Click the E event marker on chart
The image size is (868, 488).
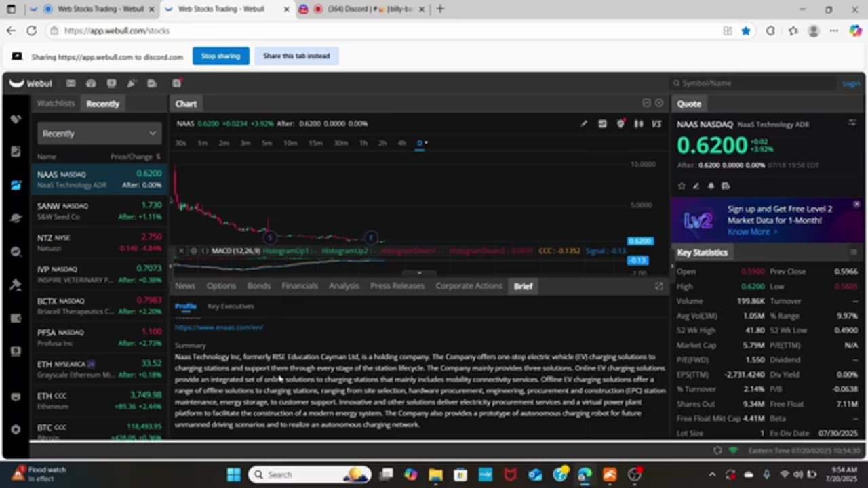(x=370, y=237)
